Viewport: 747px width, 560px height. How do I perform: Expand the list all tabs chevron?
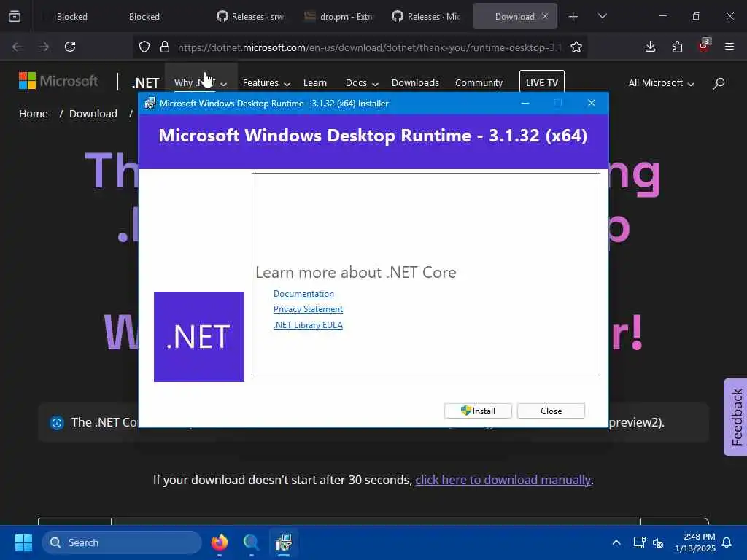coord(602,16)
